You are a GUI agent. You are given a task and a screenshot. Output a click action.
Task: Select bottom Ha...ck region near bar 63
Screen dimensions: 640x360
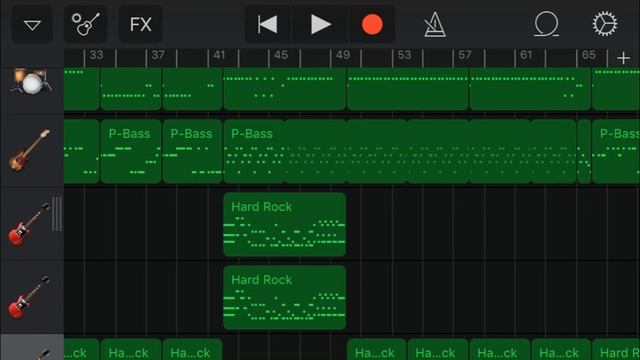pos(561,350)
